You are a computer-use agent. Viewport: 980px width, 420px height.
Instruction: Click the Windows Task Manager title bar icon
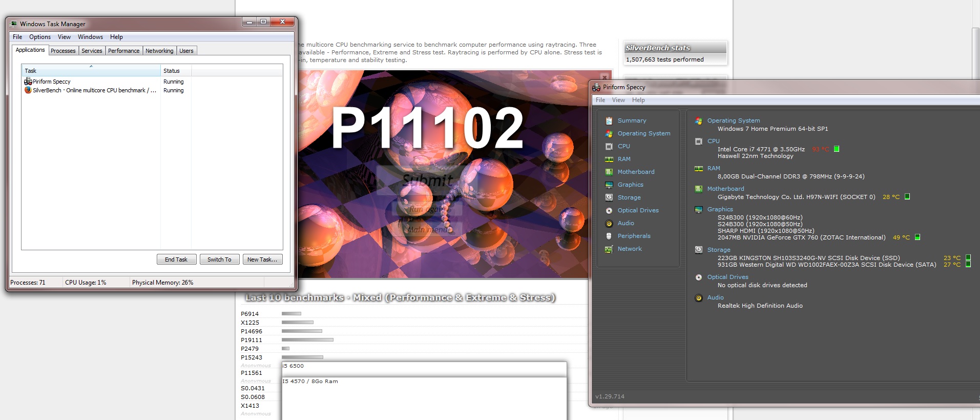(x=13, y=24)
